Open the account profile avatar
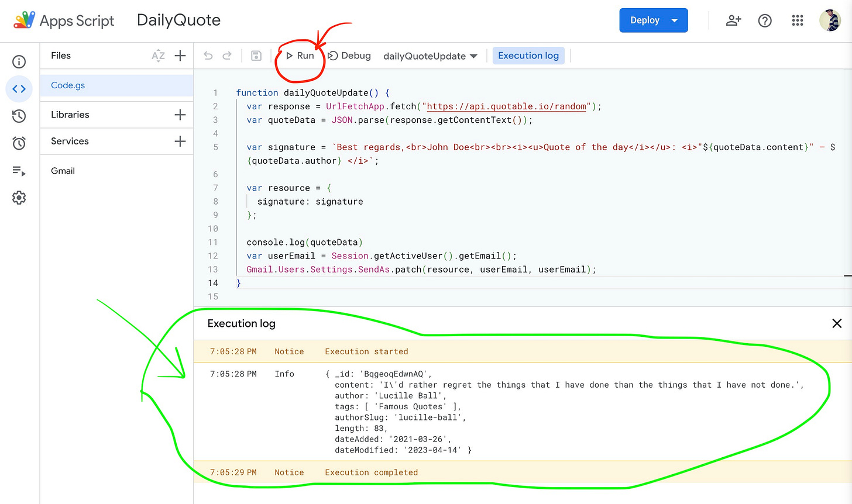 pyautogui.click(x=830, y=20)
